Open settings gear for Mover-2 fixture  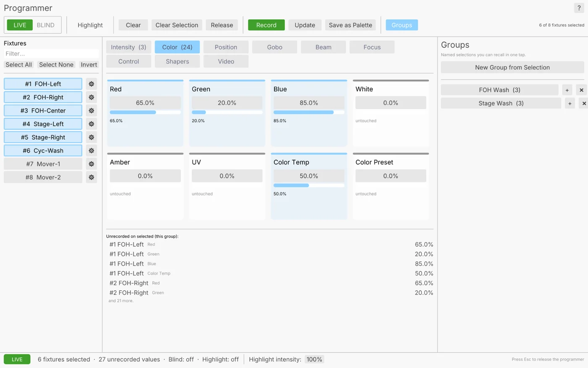tap(91, 177)
